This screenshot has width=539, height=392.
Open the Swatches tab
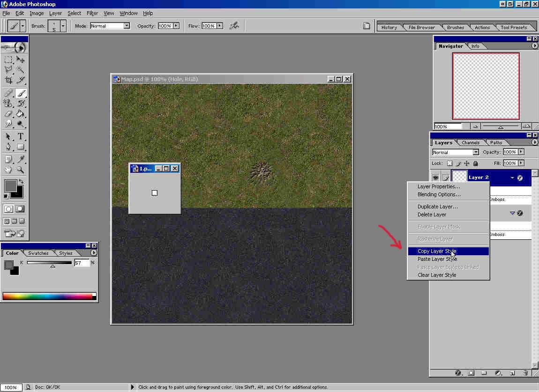[38, 253]
